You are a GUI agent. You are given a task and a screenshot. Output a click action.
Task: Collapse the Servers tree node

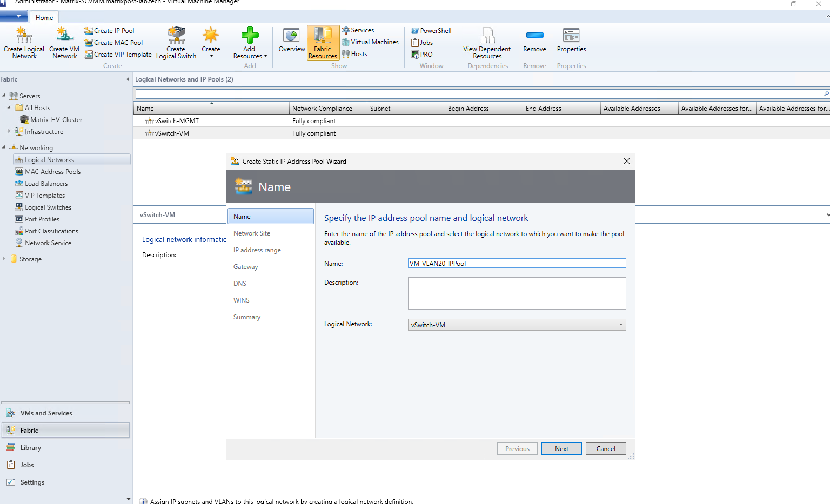coord(4,96)
